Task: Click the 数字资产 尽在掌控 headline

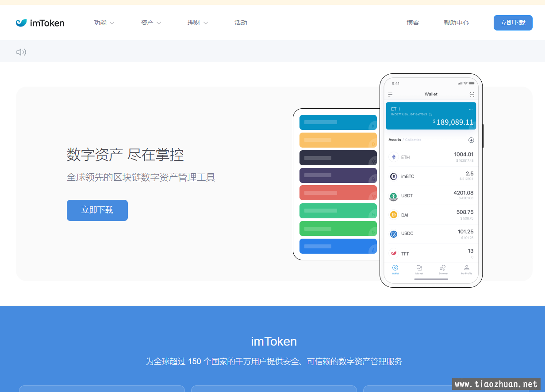Action: tap(125, 155)
